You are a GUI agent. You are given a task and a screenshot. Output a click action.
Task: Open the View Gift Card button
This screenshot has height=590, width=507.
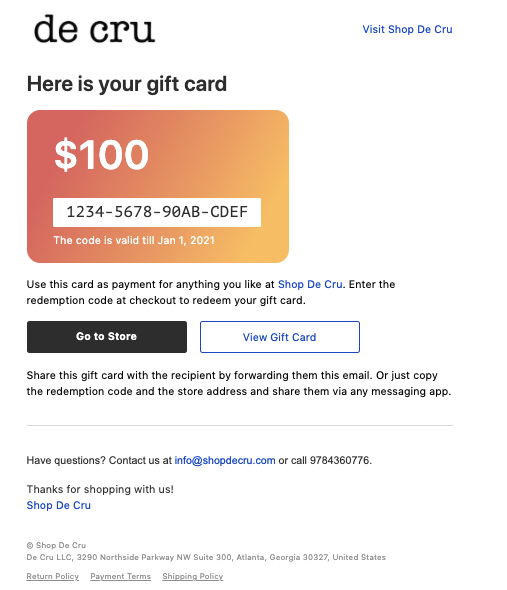280,337
